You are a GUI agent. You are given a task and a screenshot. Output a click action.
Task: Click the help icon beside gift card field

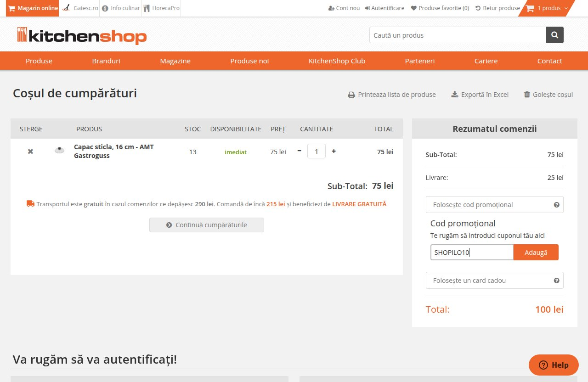point(556,281)
